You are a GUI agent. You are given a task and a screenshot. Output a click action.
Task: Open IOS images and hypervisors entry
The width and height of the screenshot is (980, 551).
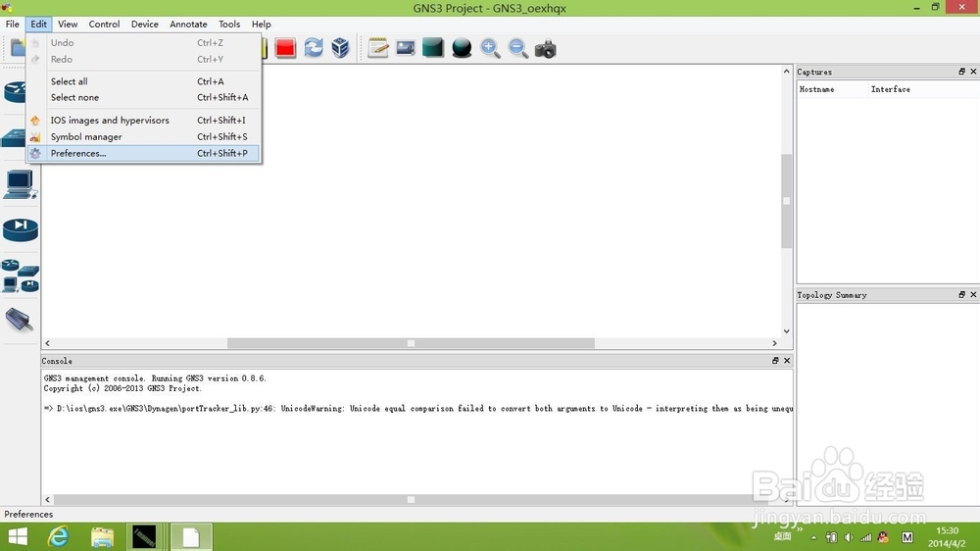click(x=143, y=120)
